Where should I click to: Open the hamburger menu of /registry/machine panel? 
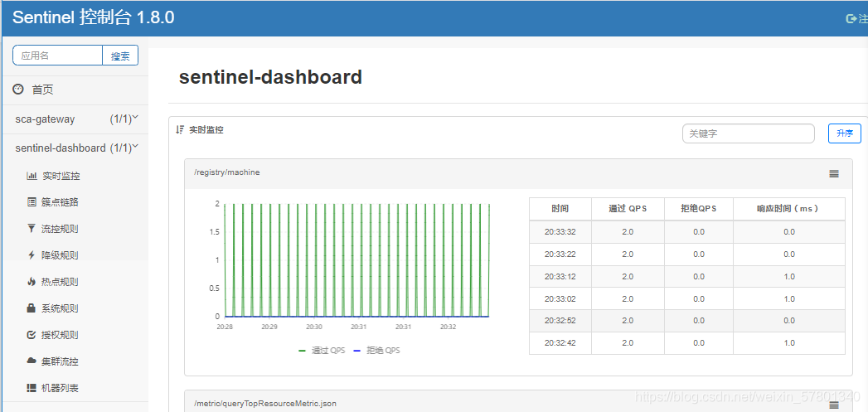[834, 173]
